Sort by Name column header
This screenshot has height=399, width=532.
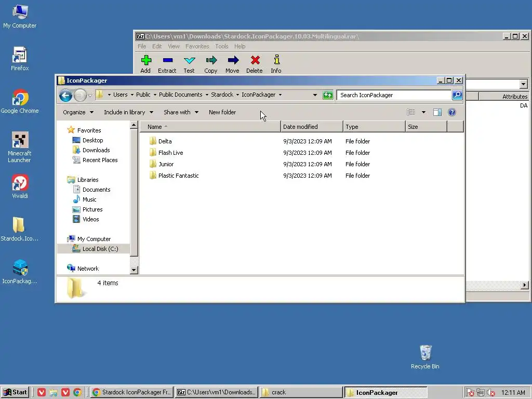point(210,127)
